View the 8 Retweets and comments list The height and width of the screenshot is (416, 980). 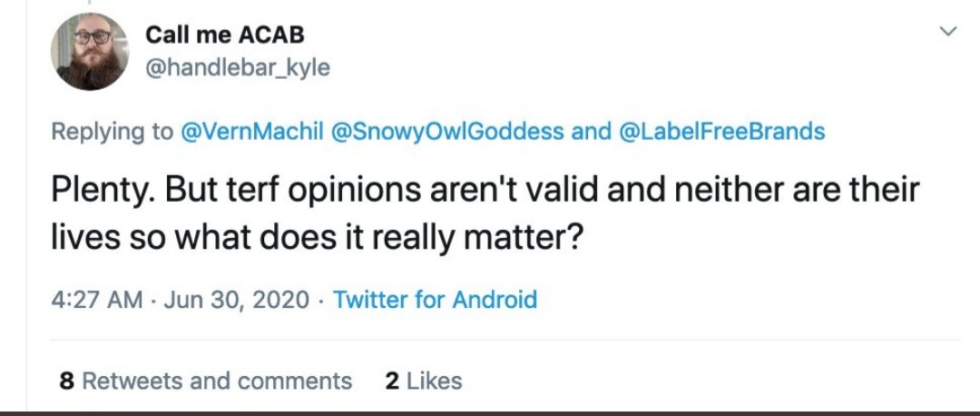point(205,381)
